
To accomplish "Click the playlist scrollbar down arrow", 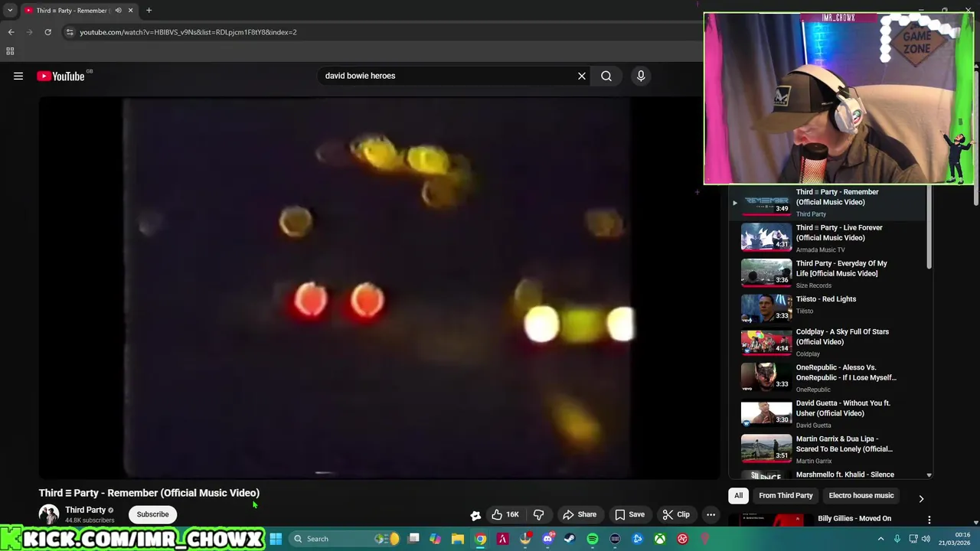I will point(929,475).
